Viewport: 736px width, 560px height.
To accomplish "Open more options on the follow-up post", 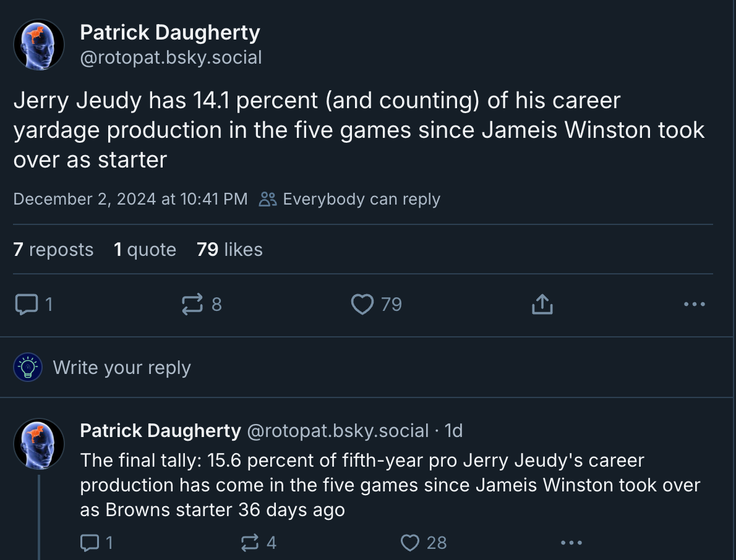I will point(571,543).
